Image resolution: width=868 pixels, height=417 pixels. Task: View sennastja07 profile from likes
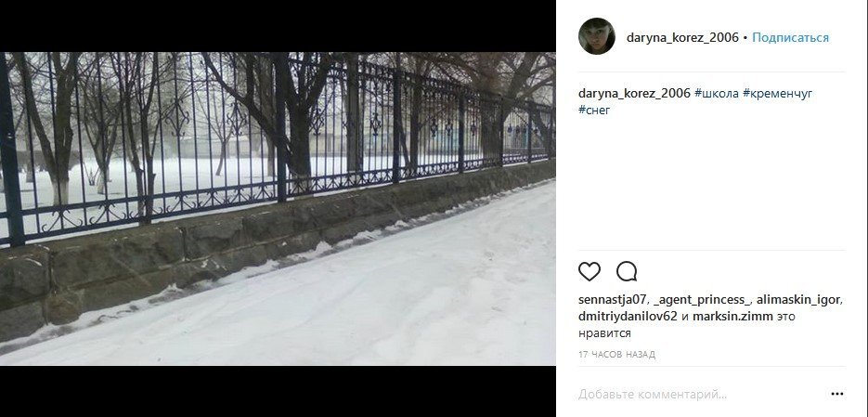(612, 300)
